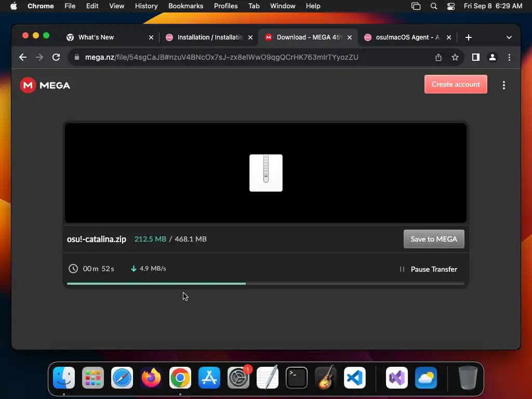Open the Profiles menu
This screenshot has width=532, height=399.
coord(225,6)
